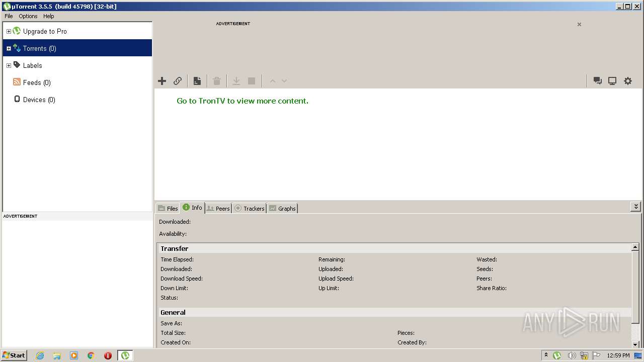Select Upgrade to Pro in sidebar
This screenshot has height=362, width=644.
(x=45, y=31)
